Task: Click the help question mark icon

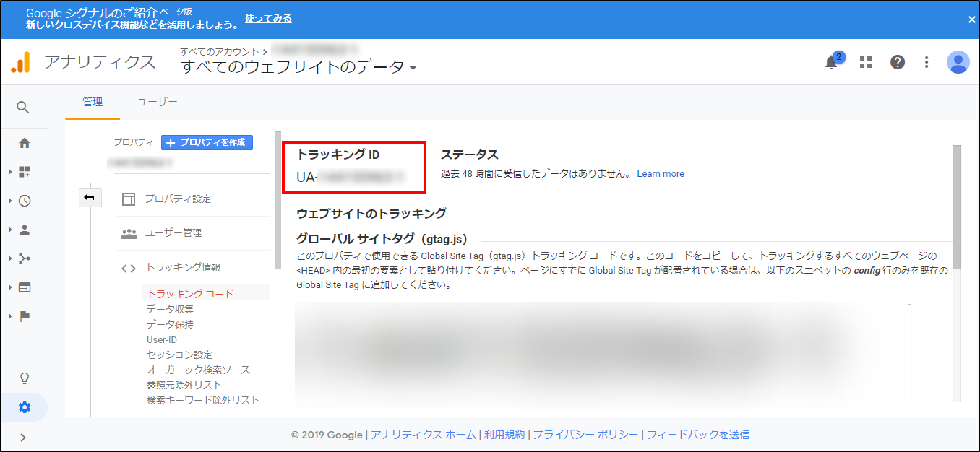Action: click(898, 62)
